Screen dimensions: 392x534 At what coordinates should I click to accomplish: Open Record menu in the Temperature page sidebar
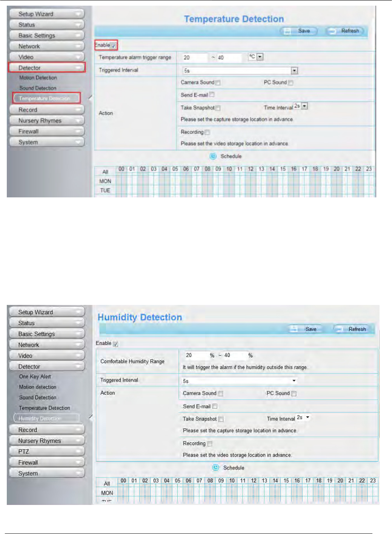[x=46, y=110]
